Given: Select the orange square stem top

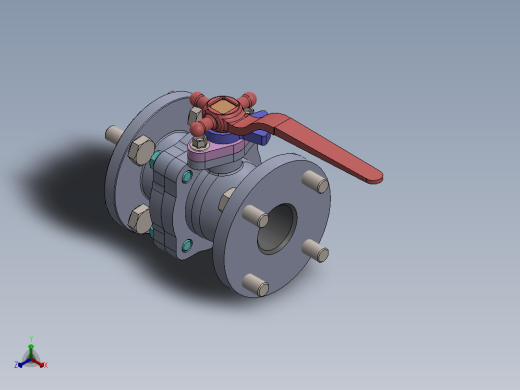Looking at the screenshot, I should click(x=223, y=107).
